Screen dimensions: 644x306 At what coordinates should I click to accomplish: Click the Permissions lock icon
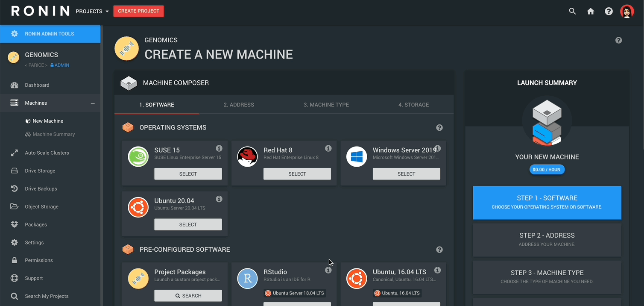click(x=15, y=260)
